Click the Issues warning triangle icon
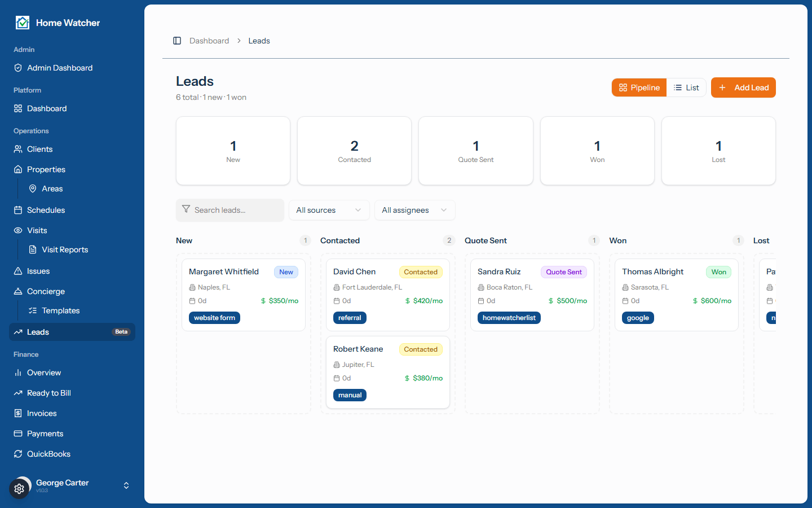The width and height of the screenshot is (812, 508). (18, 271)
